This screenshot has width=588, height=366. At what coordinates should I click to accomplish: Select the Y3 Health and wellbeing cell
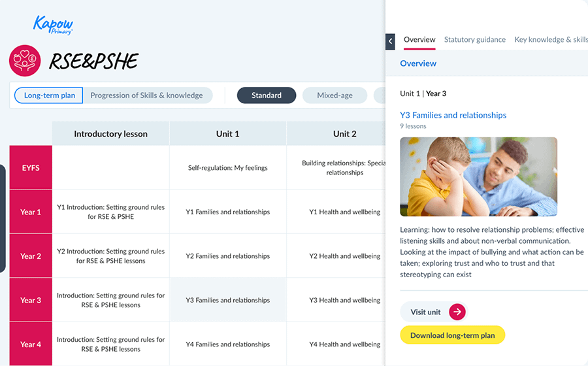pos(345,301)
